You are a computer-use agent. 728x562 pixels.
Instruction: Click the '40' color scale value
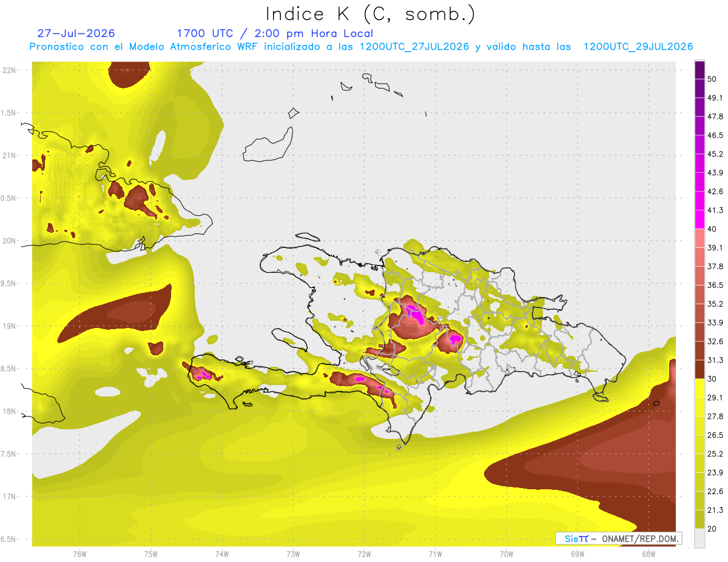(713, 229)
